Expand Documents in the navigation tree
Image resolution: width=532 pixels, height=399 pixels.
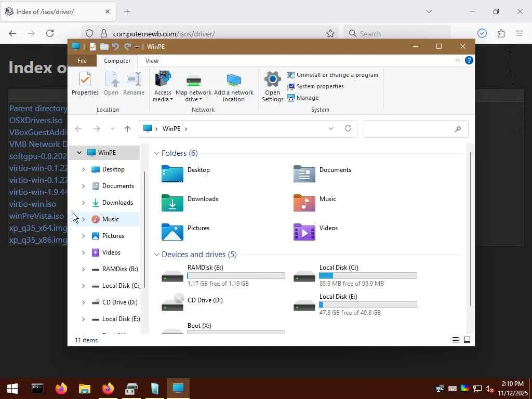click(84, 186)
